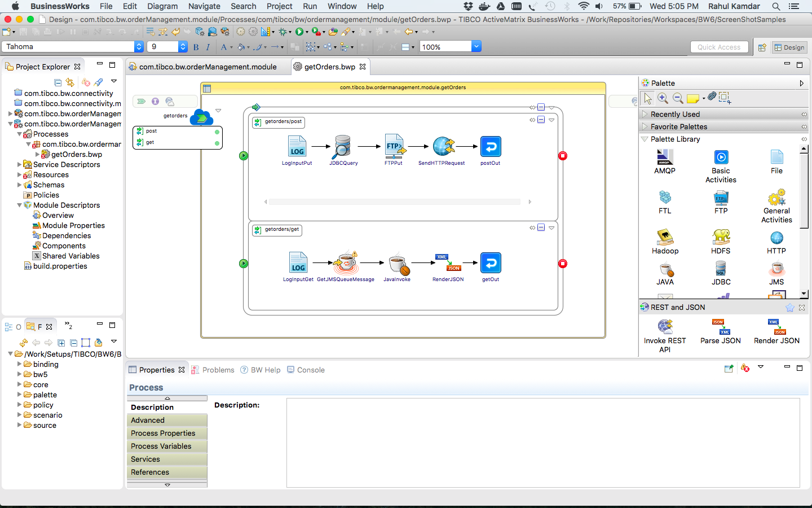The image size is (812, 508).
Task: Expand the Service Descriptors tree node
Action: tap(19, 165)
